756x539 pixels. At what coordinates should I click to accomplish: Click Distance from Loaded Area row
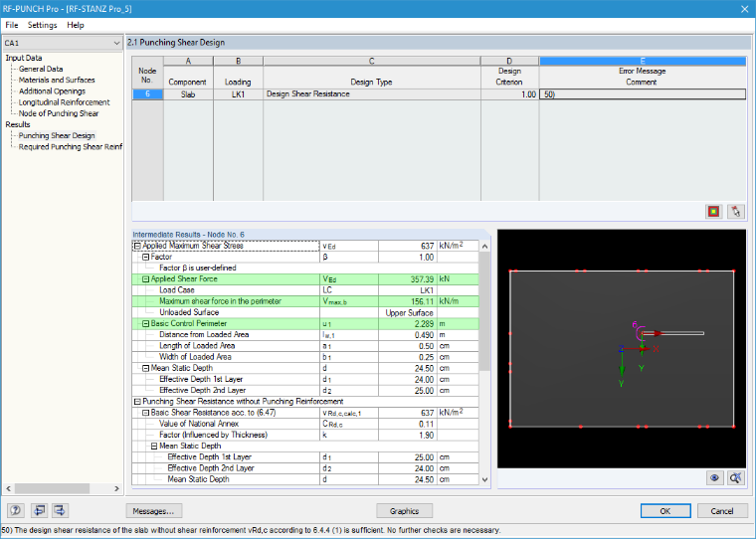coord(305,335)
